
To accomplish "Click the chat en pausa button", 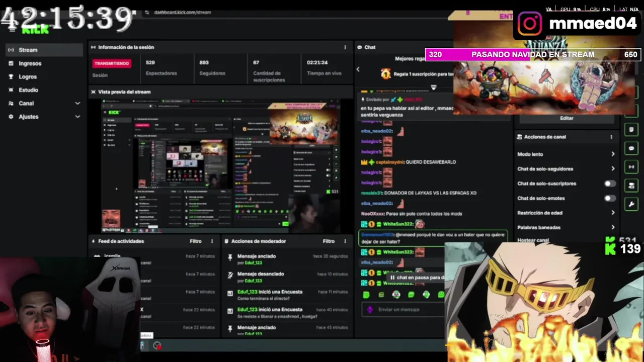I will 417,278.
